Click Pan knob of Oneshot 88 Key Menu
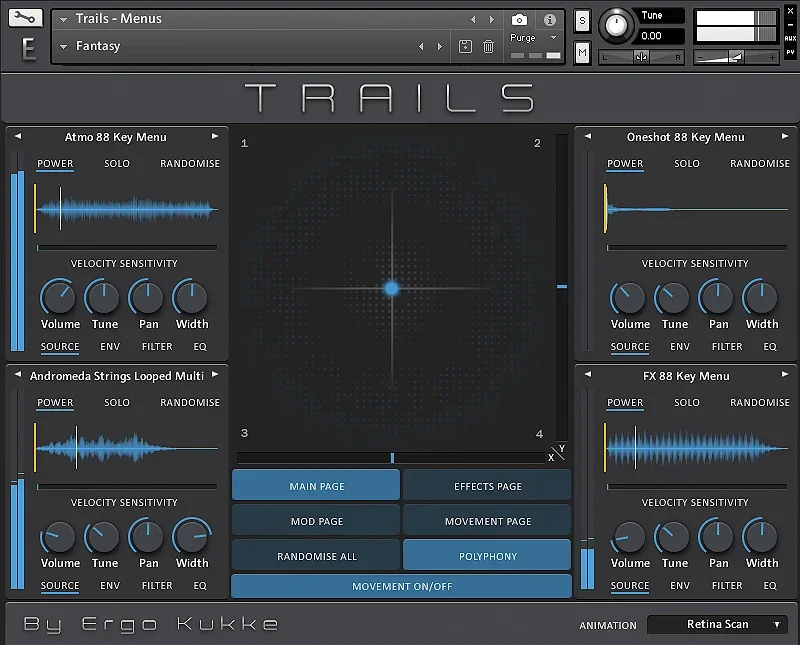The height and width of the screenshot is (645, 800). point(716,297)
